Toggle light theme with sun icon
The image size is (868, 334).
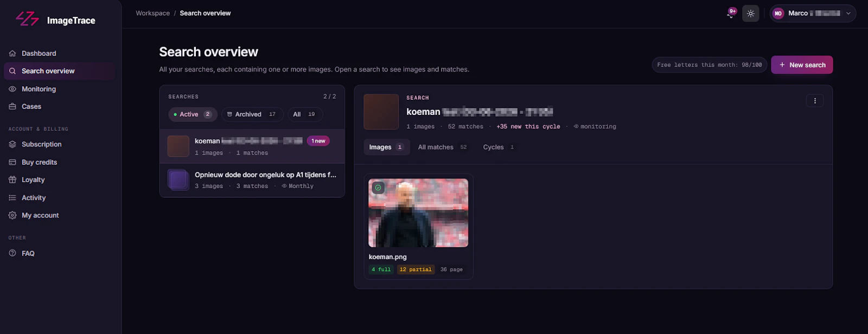(x=751, y=14)
